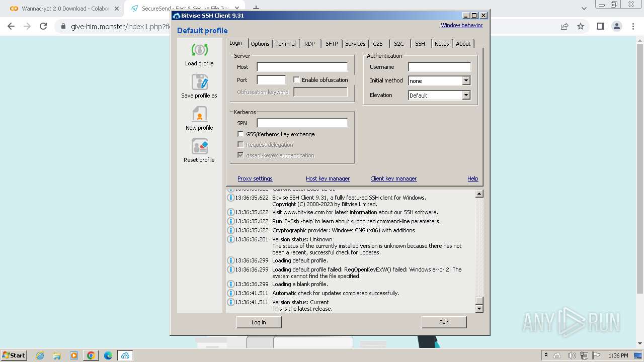Open the Elevation dropdown
Viewport: 644px width, 362px height.
point(466,95)
